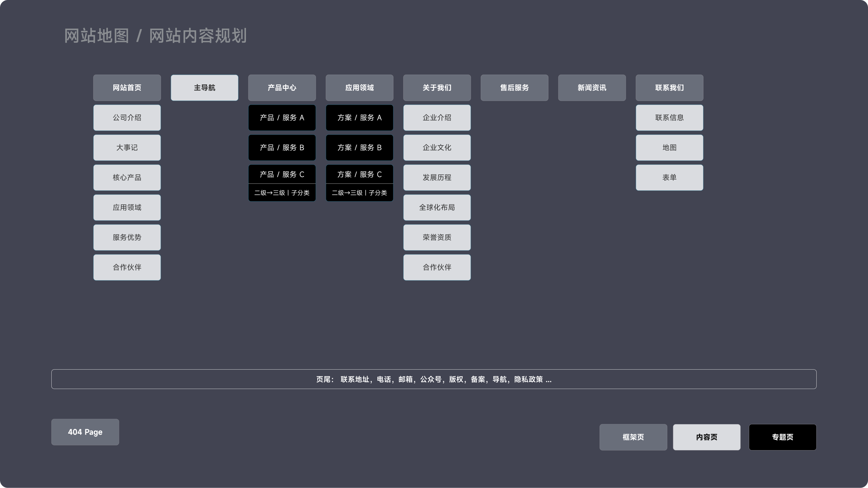Viewport: 868px width, 488px height.
Task: Click the 框架页 legend swatch
Action: (x=633, y=437)
